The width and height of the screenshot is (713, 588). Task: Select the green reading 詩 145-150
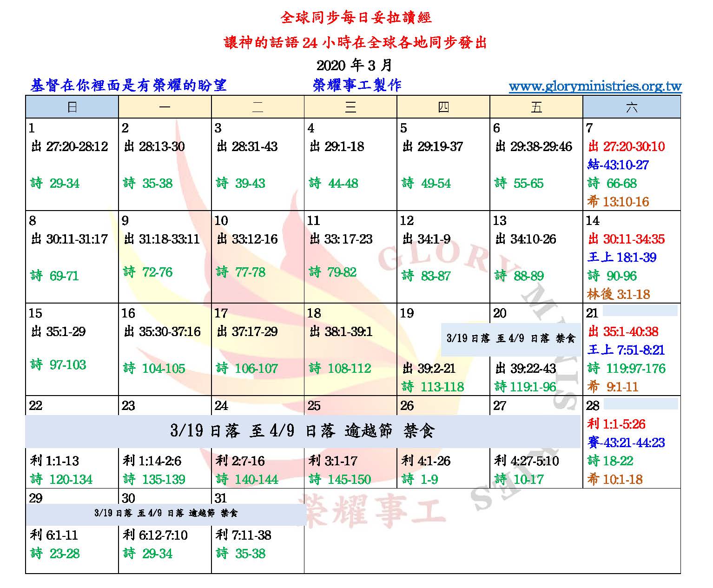[340, 479]
